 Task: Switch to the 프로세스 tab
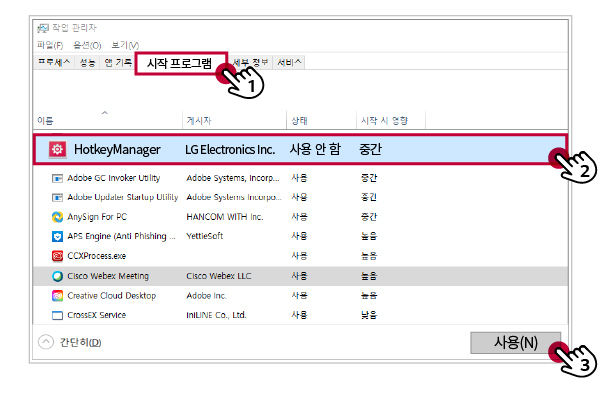pyautogui.click(x=54, y=62)
